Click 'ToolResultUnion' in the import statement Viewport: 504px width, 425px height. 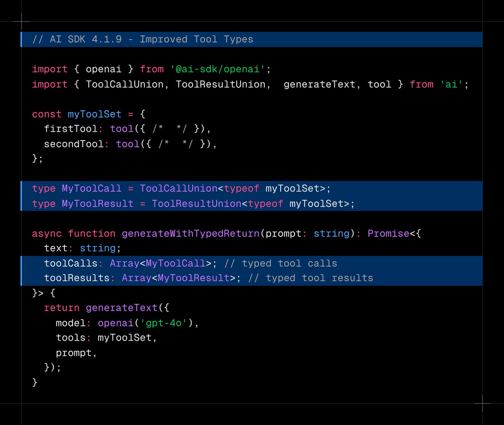coord(220,84)
